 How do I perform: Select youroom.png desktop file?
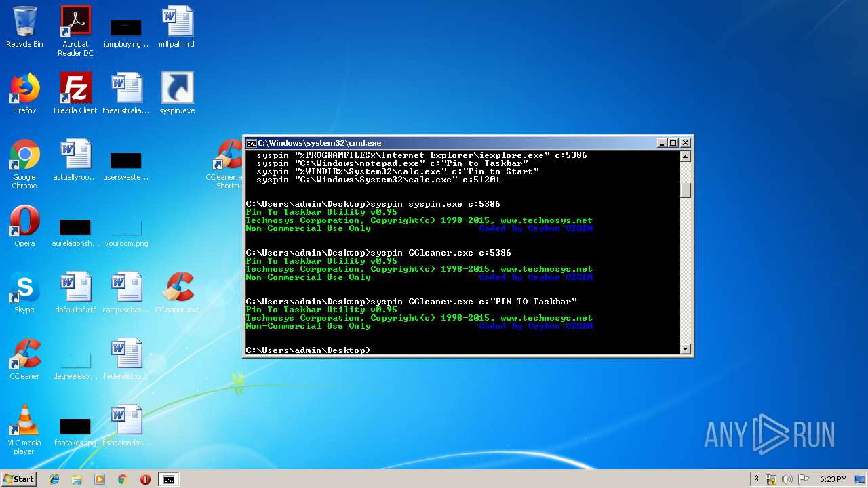point(126,232)
